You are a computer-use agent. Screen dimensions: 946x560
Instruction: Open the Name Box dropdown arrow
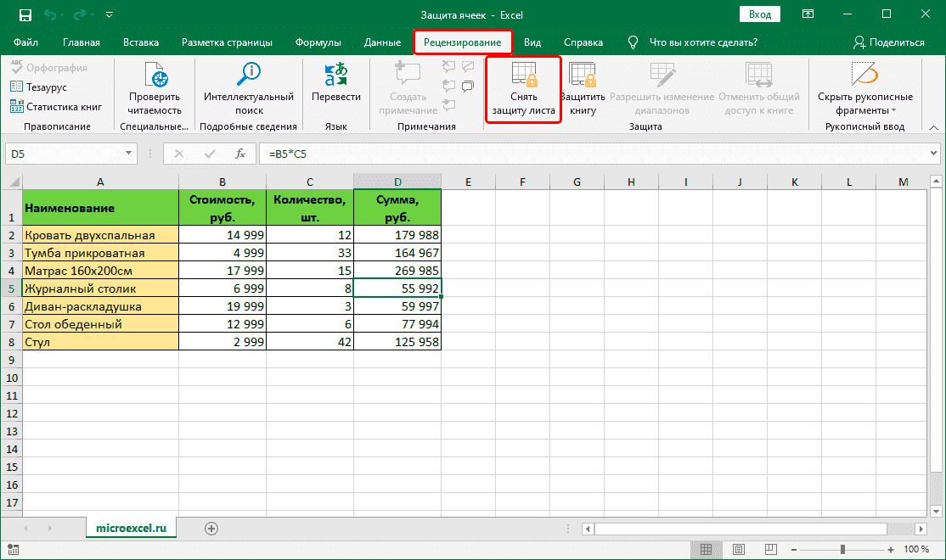(127, 154)
